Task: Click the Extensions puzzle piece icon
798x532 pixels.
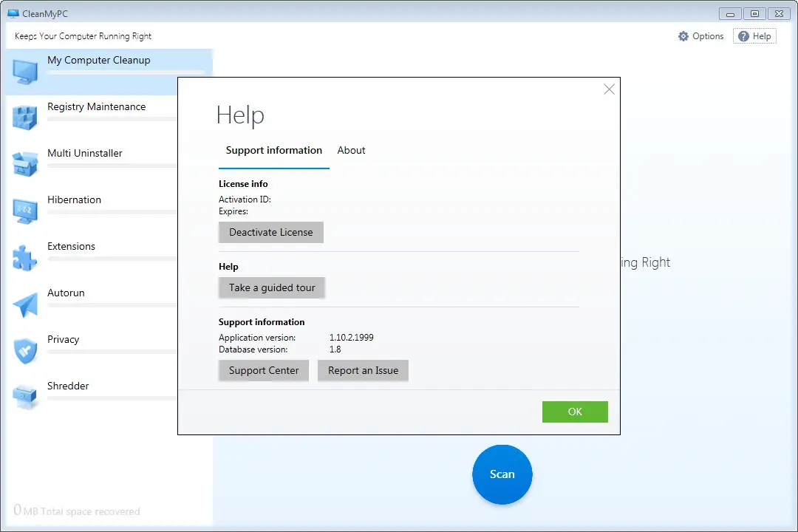Action: point(25,257)
